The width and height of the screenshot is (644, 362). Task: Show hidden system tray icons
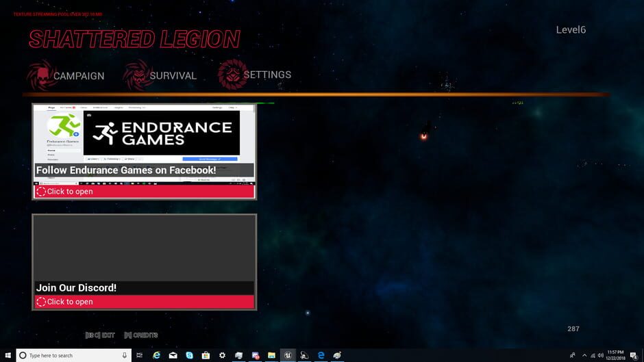pyautogui.click(x=584, y=355)
